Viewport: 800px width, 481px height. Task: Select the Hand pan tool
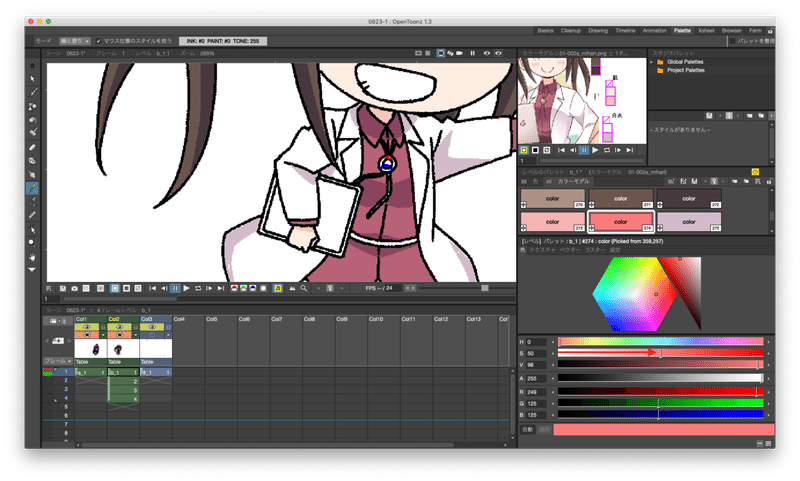[x=32, y=256]
